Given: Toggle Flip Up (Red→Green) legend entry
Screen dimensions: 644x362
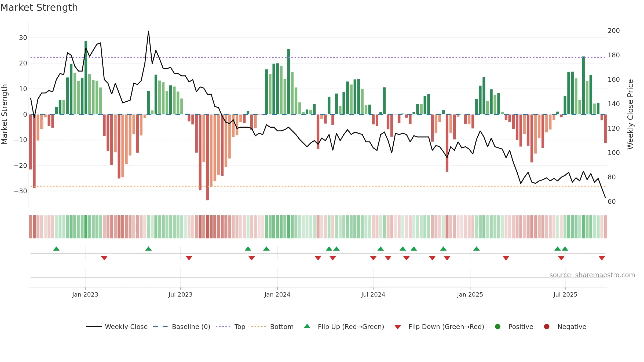Looking at the screenshot, I should 344,327.
